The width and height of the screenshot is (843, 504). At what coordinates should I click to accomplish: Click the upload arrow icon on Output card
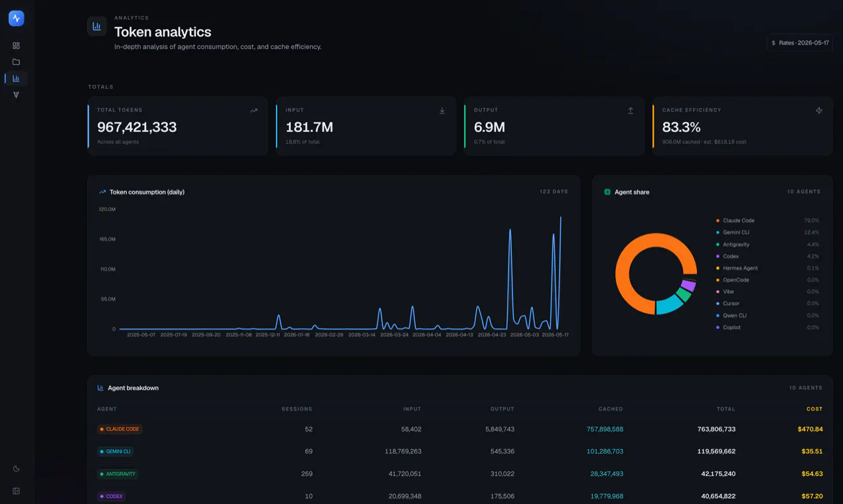[631, 111]
